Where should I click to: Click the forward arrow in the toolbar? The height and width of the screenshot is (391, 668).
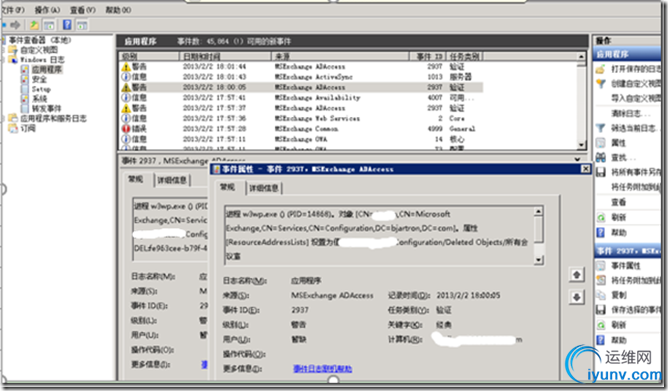tap(15, 25)
